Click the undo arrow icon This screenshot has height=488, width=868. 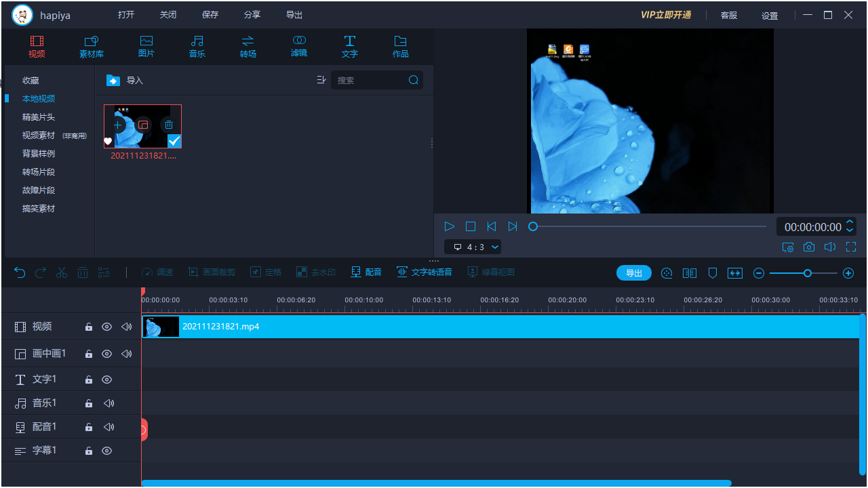(20, 272)
